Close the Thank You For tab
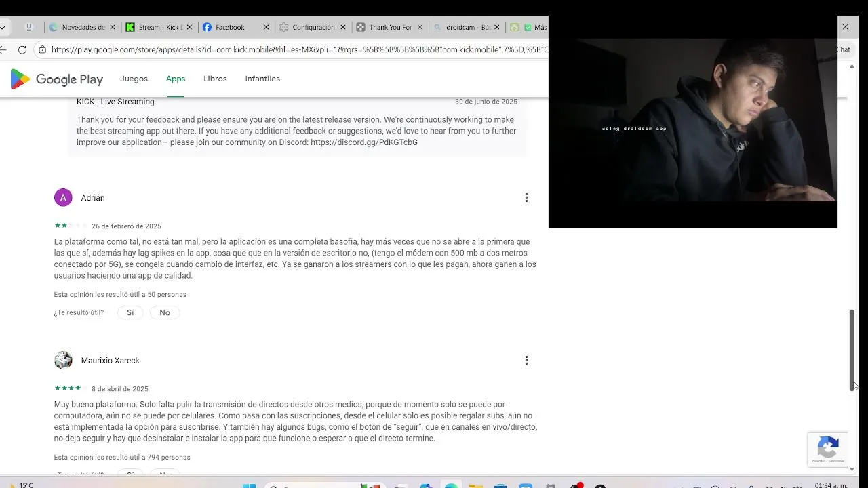The width and height of the screenshot is (868, 488). point(420,27)
